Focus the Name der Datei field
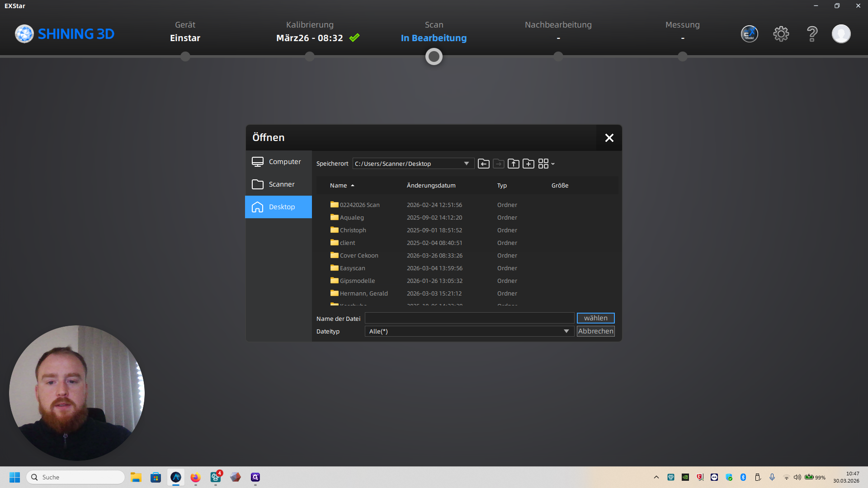The image size is (868, 488). (x=469, y=318)
